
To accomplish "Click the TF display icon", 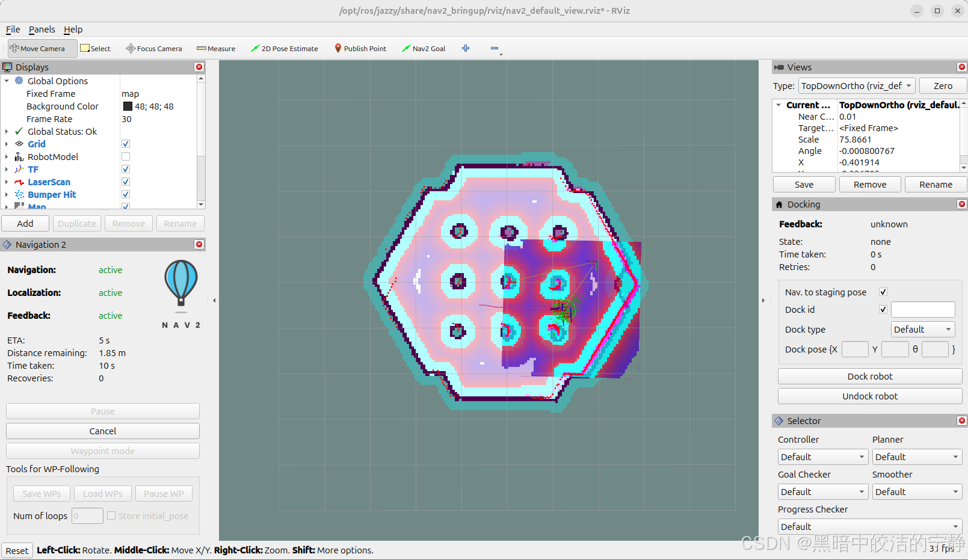I will click(x=19, y=169).
